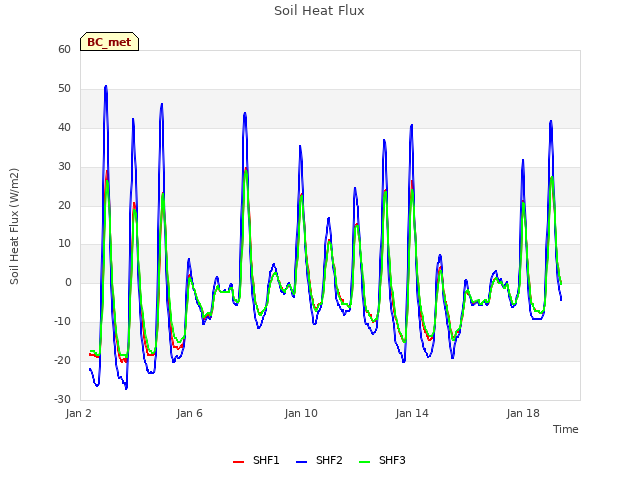Select the 'Soil Heat Flux' chart title

319,11
